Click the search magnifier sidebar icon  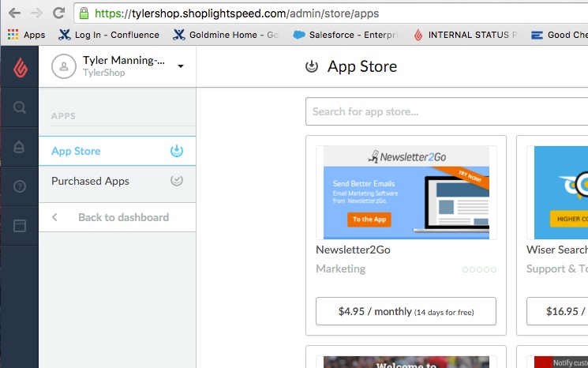point(20,107)
